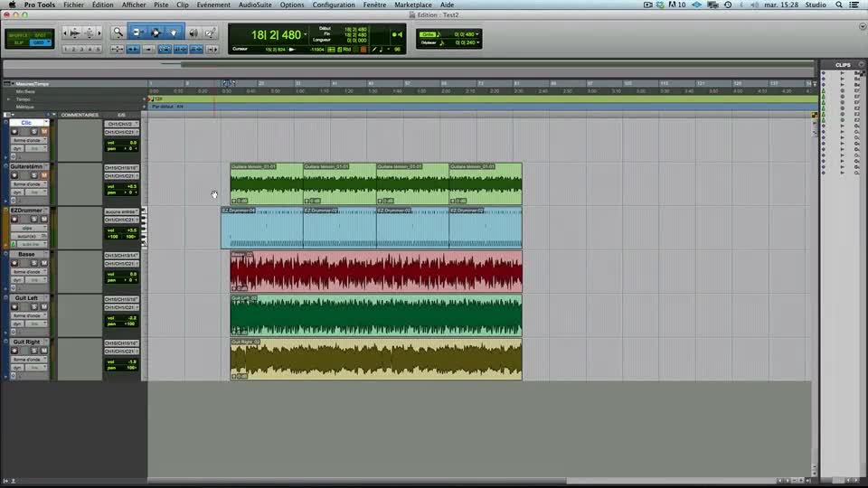
Task: Select zoom preset 5
Action: (x=99, y=49)
